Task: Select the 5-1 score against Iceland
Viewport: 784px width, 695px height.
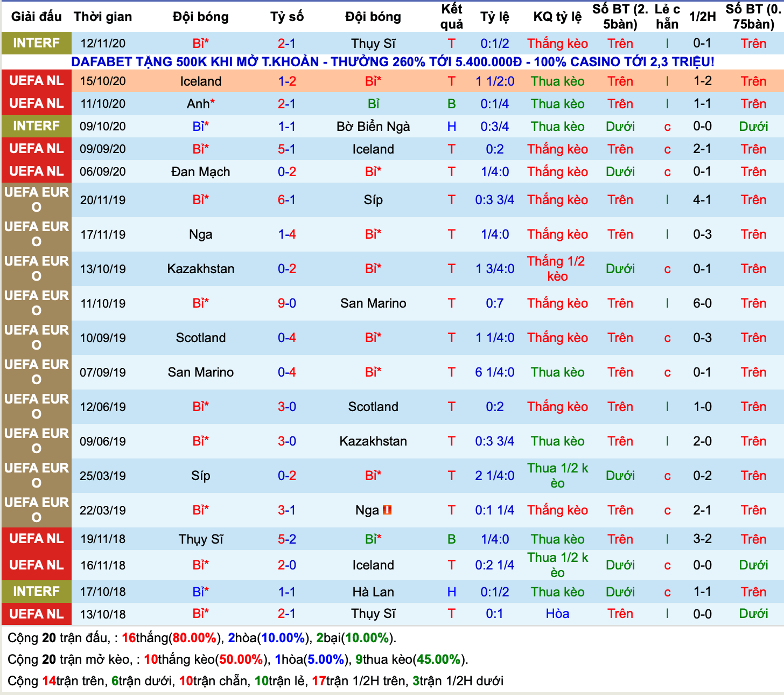Action: pyautogui.click(x=286, y=149)
